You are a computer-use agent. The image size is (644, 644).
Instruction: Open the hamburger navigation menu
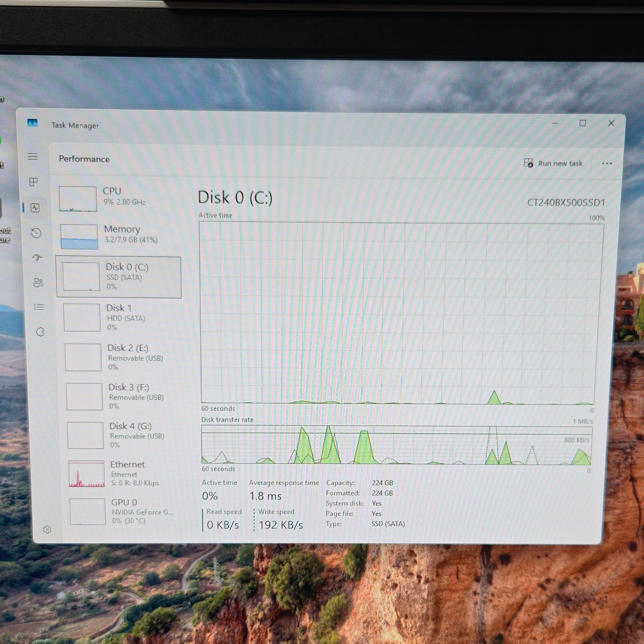pos(33,156)
